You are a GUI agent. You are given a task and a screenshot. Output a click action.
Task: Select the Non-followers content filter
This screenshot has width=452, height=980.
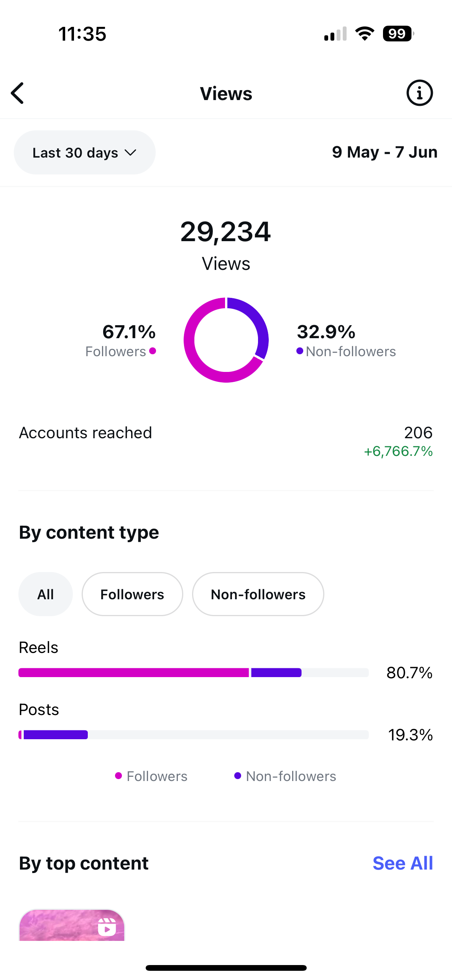(x=258, y=594)
